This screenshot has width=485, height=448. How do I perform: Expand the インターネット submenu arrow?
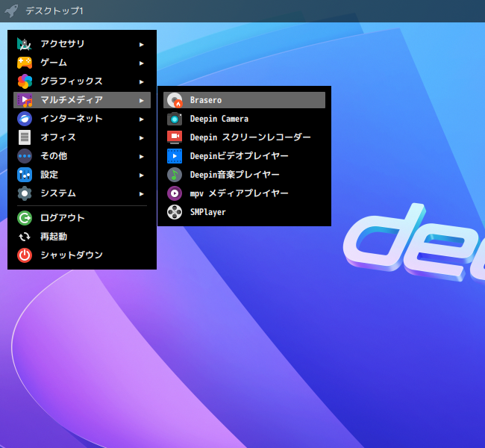coord(142,119)
